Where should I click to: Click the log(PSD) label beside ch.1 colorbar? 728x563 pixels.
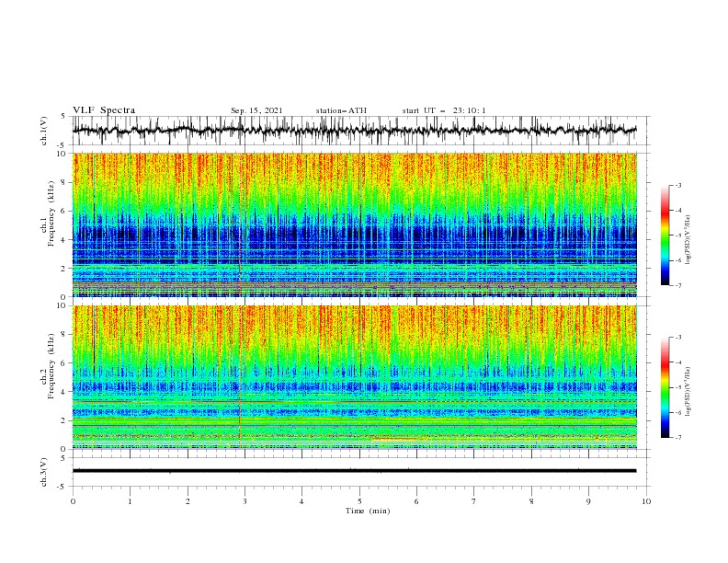click(x=688, y=240)
